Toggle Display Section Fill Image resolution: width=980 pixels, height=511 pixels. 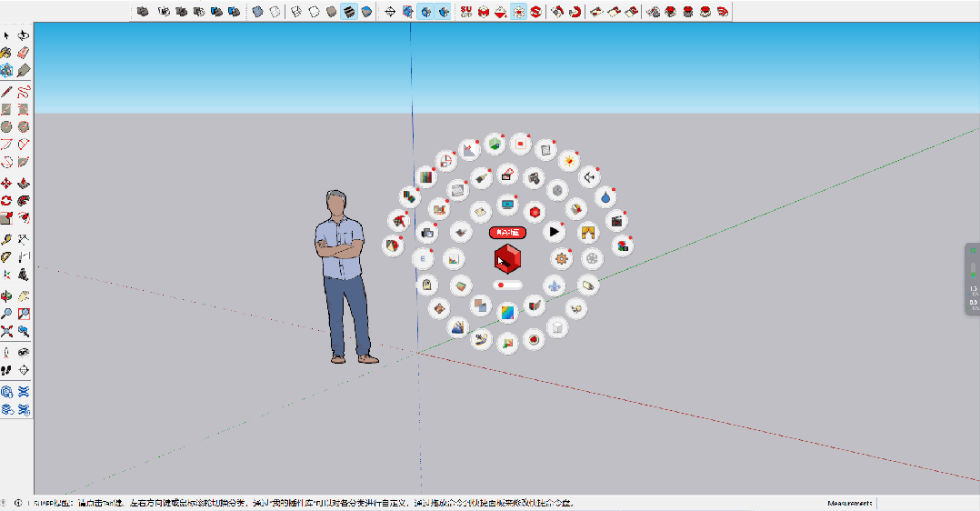click(x=443, y=11)
